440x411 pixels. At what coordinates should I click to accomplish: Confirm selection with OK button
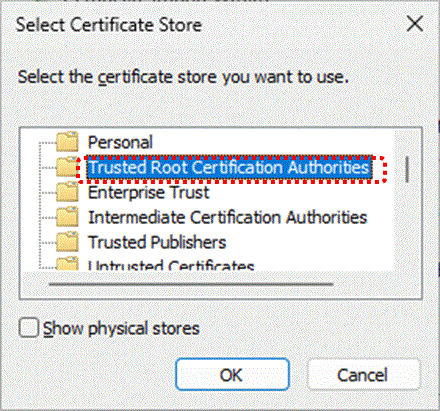pyautogui.click(x=232, y=374)
